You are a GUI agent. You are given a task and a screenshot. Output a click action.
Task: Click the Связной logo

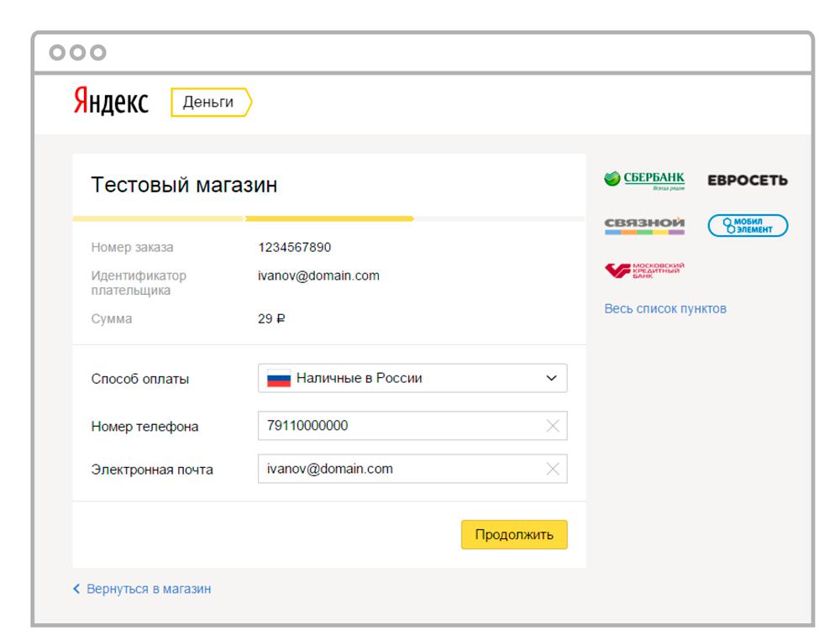tap(643, 223)
